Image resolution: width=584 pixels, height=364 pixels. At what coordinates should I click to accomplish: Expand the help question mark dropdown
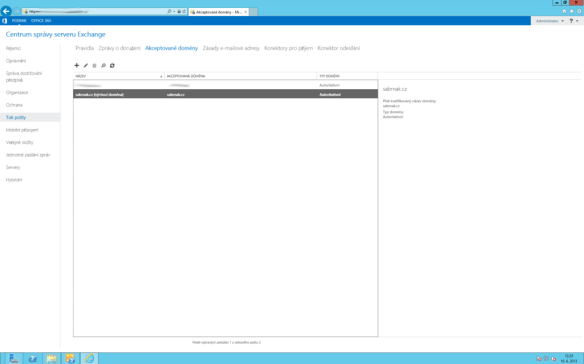point(574,21)
